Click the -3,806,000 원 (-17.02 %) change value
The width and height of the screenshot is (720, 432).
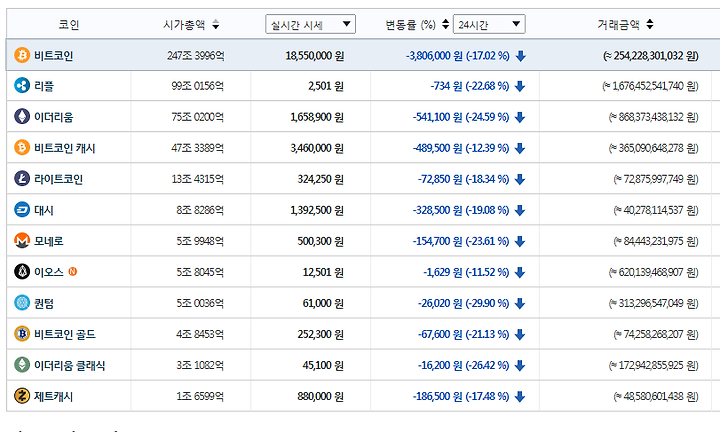(x=457, y=56)
